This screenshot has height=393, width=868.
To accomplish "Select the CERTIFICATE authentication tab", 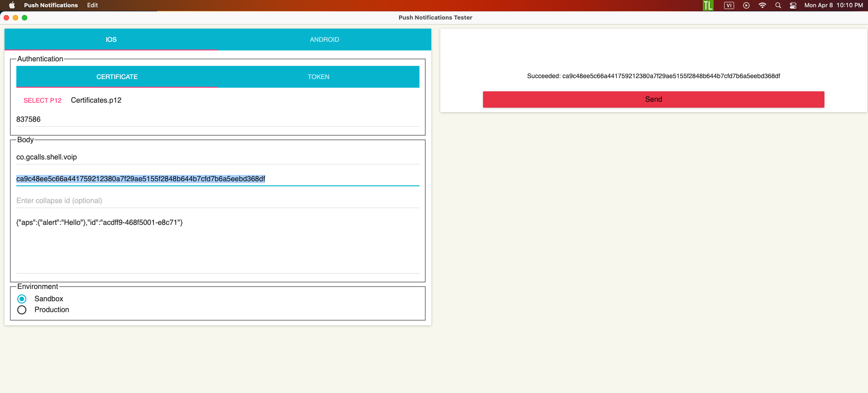I will tap(117, 77).
